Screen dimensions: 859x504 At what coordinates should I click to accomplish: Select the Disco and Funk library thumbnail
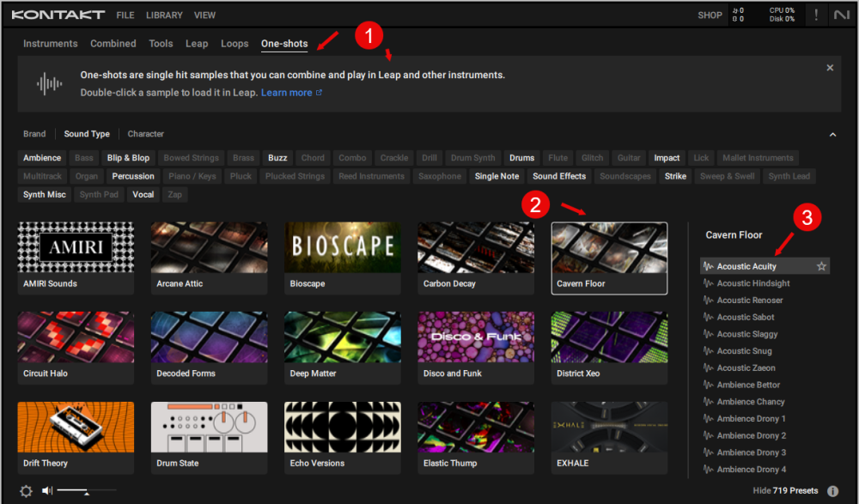coord(476,348)
